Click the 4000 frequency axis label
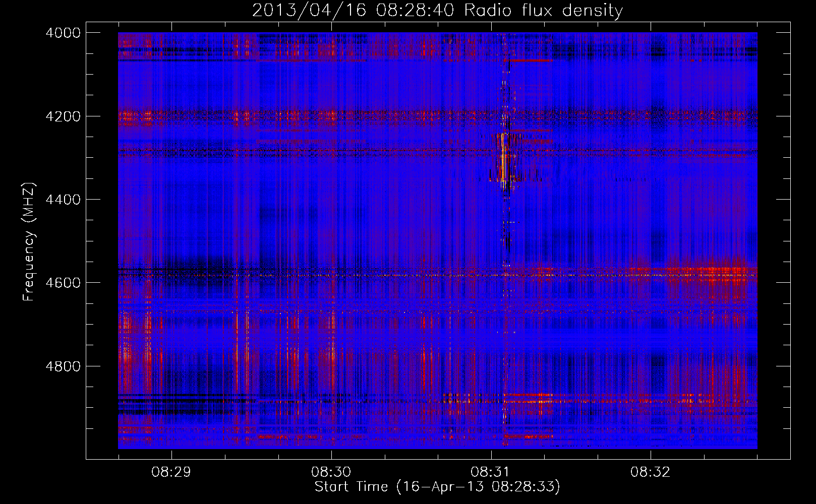Screen dimensions: 816x504 (x=63, y=33)
